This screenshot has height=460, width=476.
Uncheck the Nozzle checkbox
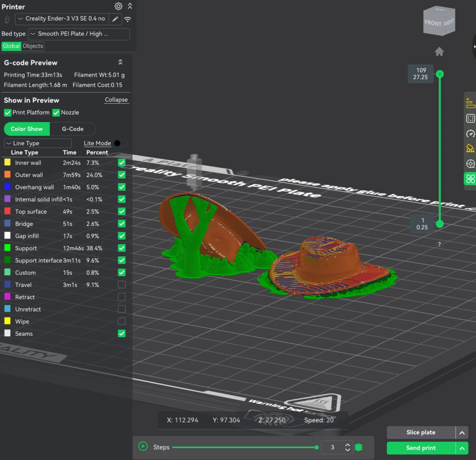[x=56, y=113]
